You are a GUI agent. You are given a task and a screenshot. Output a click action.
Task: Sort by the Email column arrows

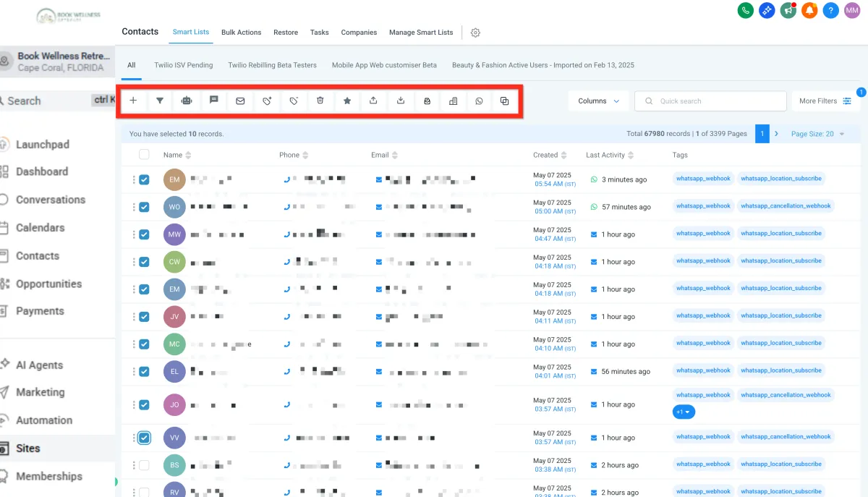coord(395,155)
